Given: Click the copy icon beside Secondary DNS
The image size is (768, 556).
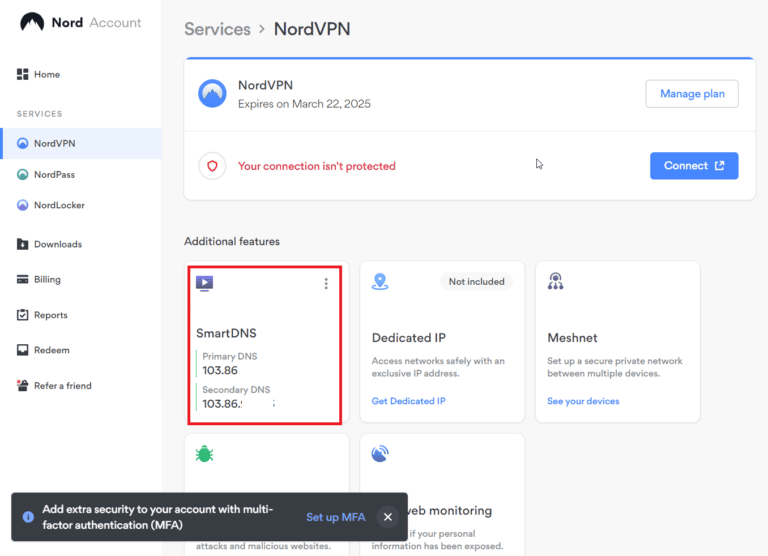Looking at the screenshot, I should click(x=274, y=404).
